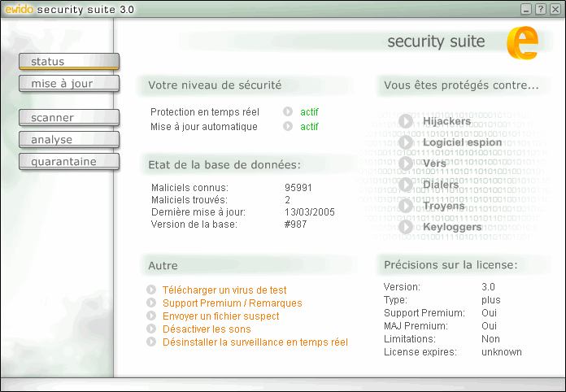Click the Votre niveau de sécurité heading
This screenshot has height=392, width=566.
[215, 85]
